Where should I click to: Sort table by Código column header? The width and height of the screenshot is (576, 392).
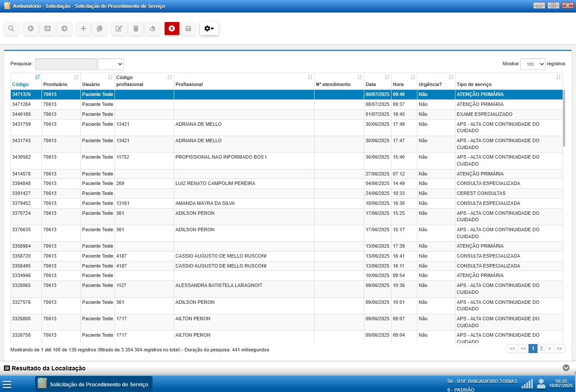pyautogui.click(x=20, y=84)
